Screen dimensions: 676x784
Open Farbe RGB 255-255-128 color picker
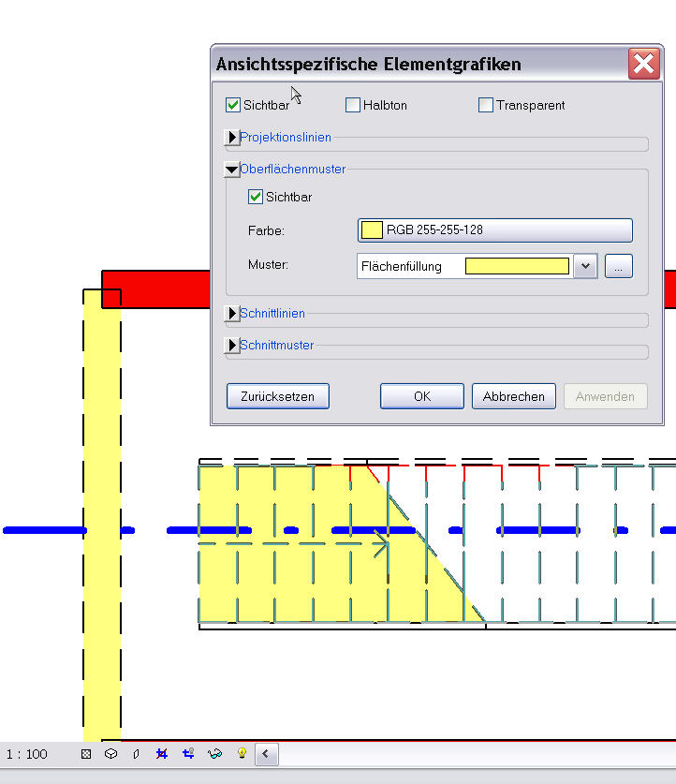495,230
